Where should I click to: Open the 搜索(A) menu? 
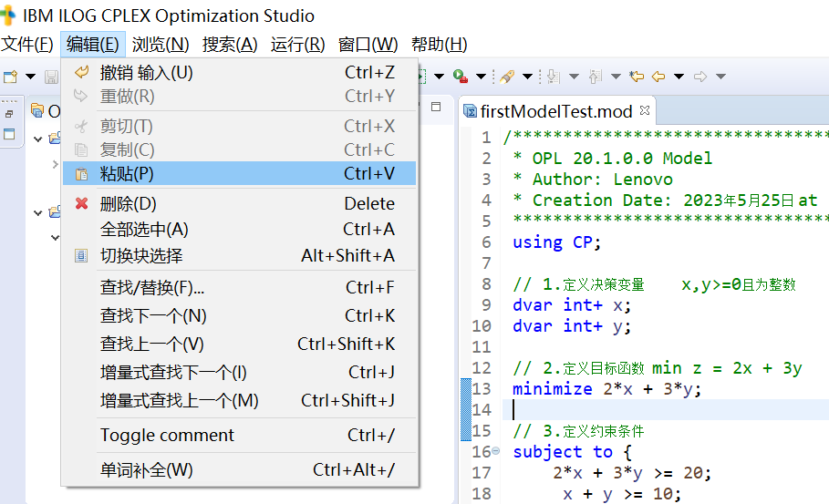click(x=230, y=45)
